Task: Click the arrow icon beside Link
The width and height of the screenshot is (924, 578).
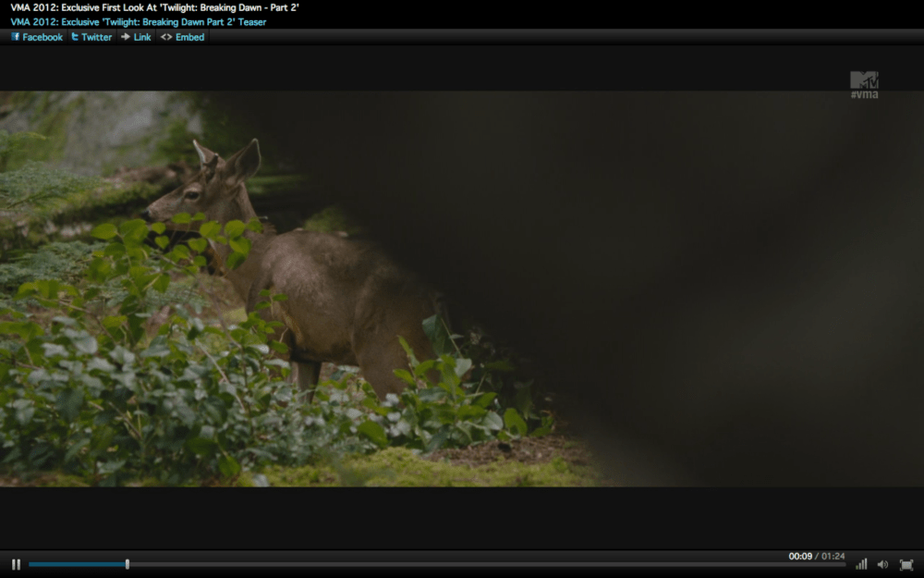Action: click(x=125, y=37)
